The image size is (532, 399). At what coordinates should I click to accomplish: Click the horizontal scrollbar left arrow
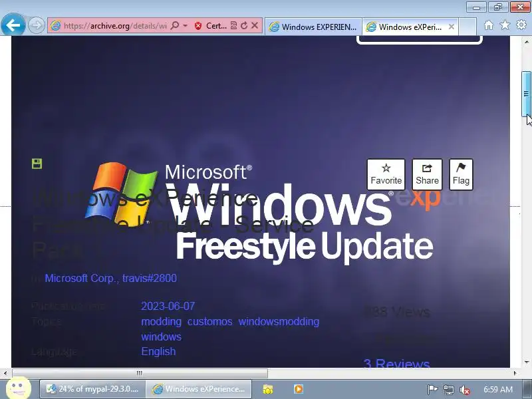click(5, 373)
